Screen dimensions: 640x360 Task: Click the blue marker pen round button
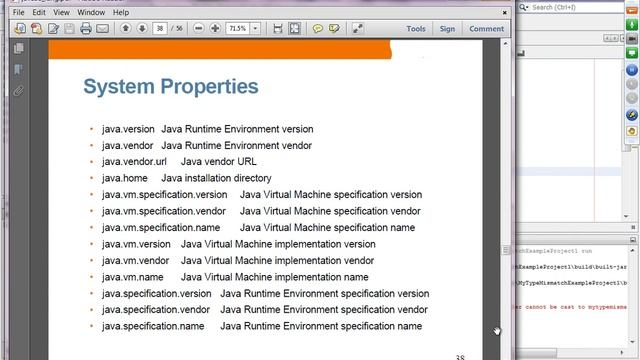[x=632, y=115]
